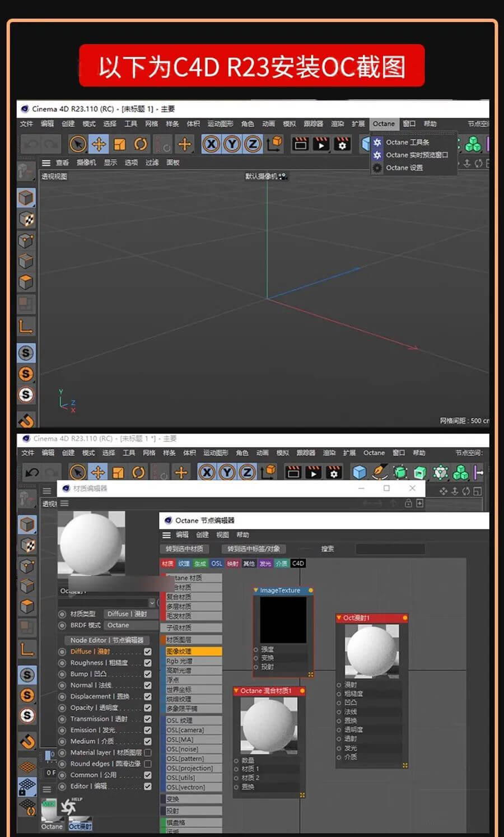Click the Octane logo HELP icon in material manager
Viewport: 504px width, 837px height.
tap(69, 807)
